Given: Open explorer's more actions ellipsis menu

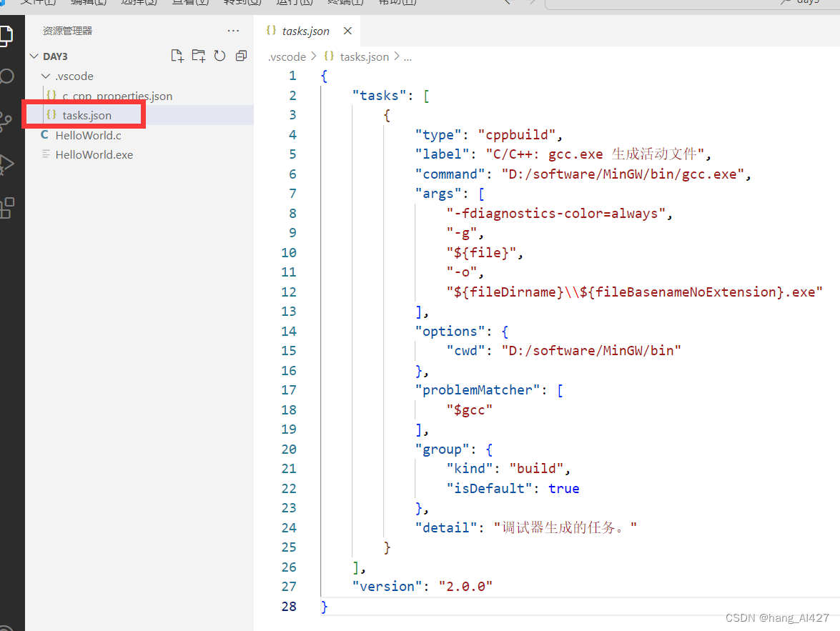Looking at the screenshot, I should point(233,31).
